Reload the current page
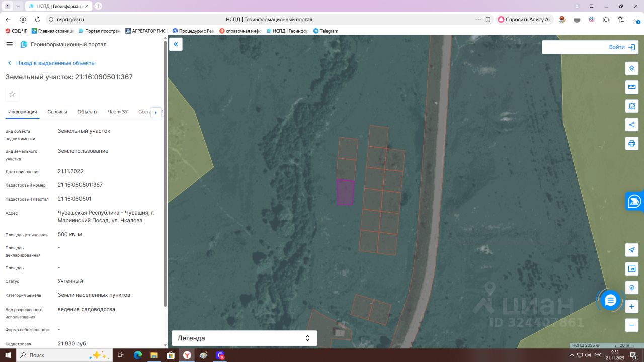Viewport: 644px width, 362px height. point(37,19)
